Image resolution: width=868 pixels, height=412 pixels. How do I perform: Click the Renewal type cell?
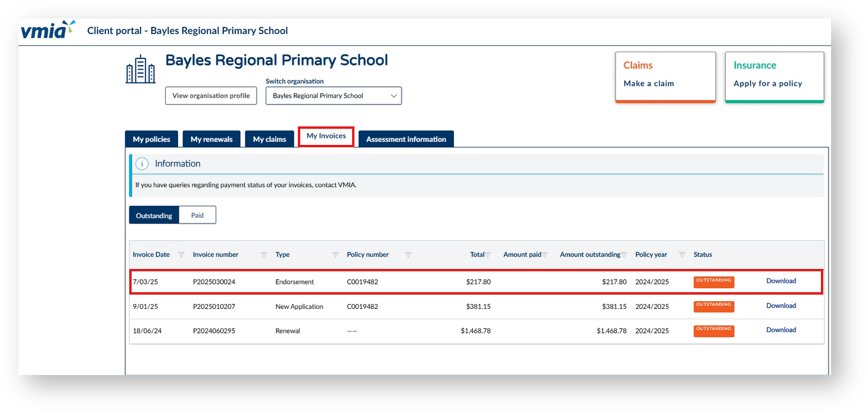288,331
